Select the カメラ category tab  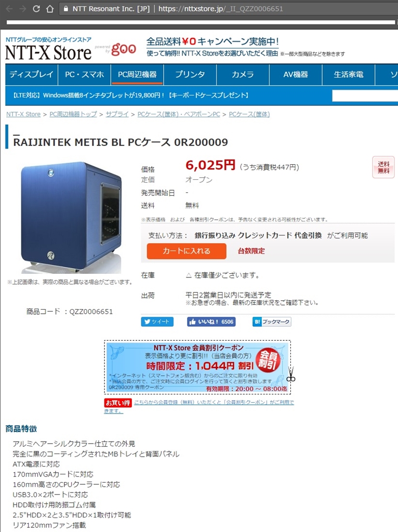tap(243, 74)
